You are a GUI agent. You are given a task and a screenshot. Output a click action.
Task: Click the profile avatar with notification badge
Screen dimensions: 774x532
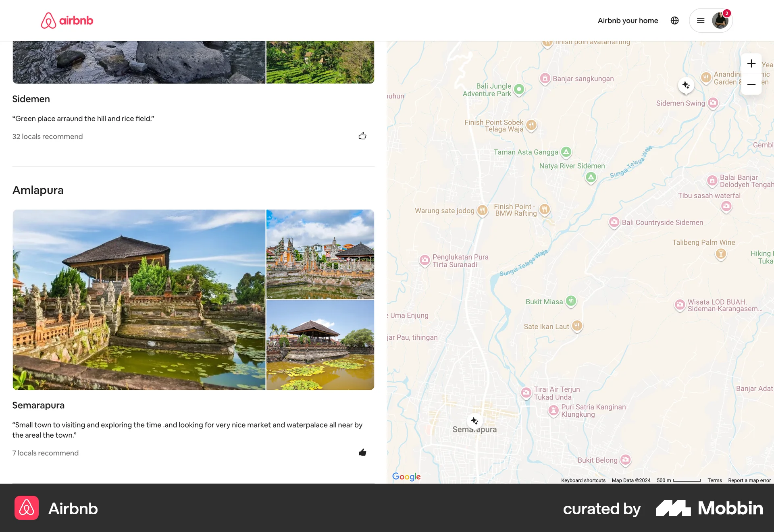coord(720,20)
